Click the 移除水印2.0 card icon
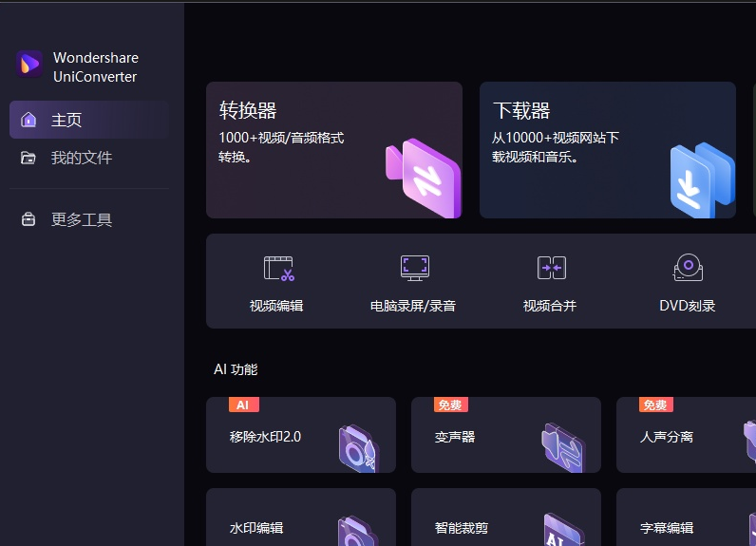 (359, 448)
